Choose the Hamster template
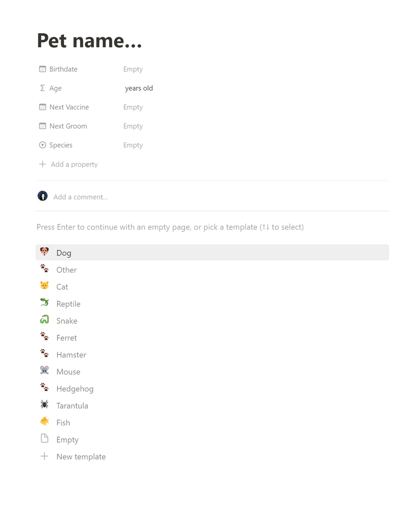This screenshot has width=420, height=514. 71,355
